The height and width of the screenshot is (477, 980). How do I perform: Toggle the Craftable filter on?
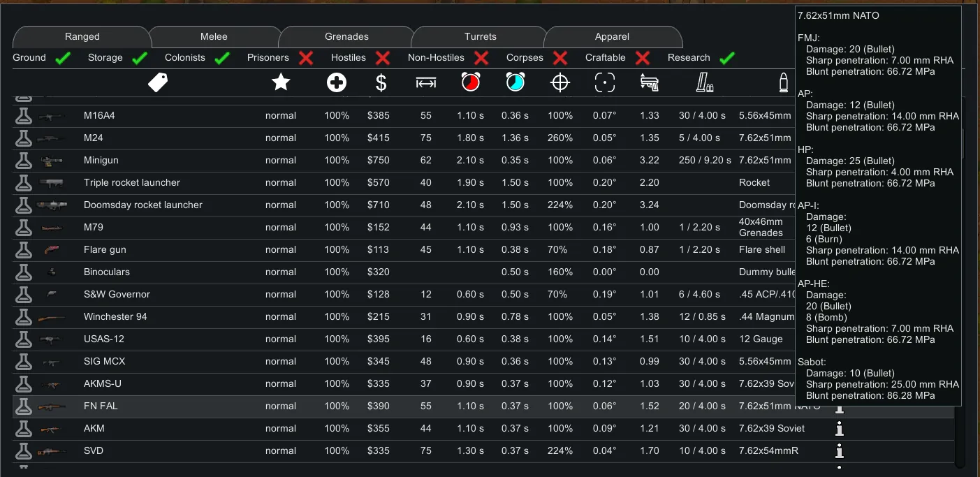[x=643, y=58]
